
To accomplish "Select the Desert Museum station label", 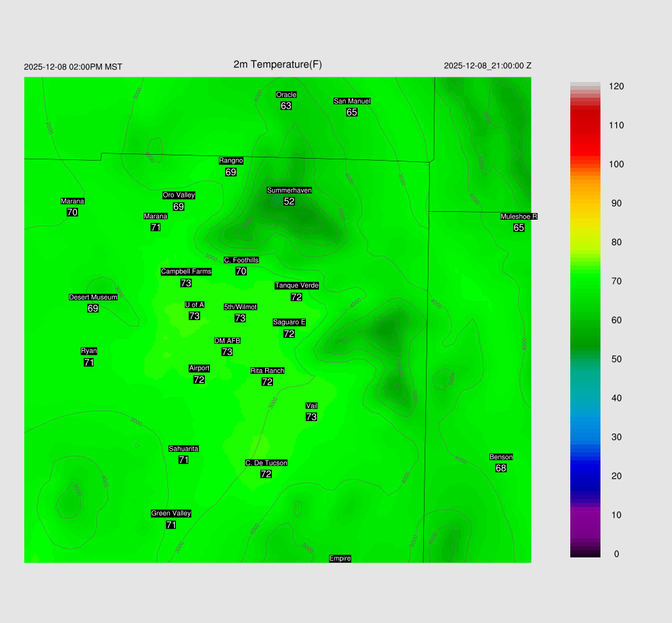I will pos(93,297).
